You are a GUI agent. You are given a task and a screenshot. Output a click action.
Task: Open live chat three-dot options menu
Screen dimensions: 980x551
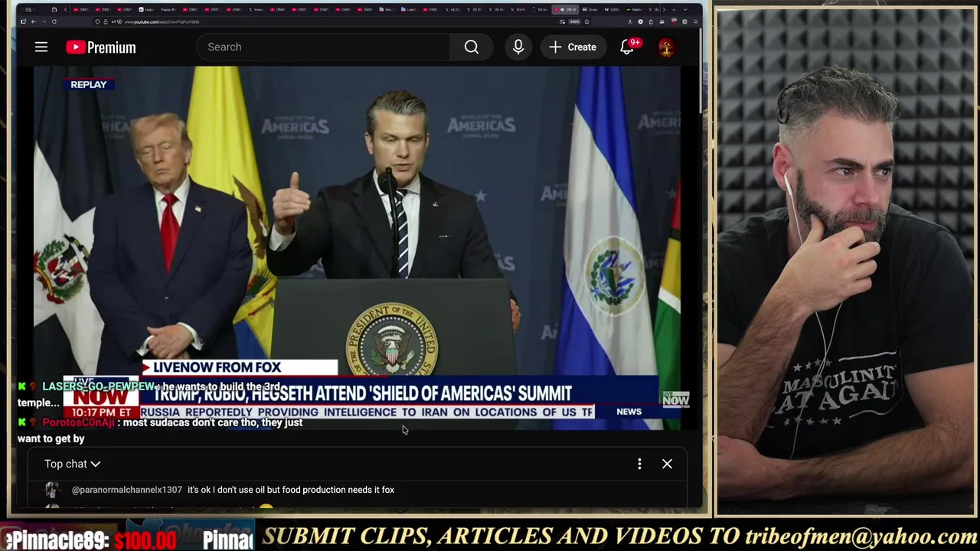[639, 464]
